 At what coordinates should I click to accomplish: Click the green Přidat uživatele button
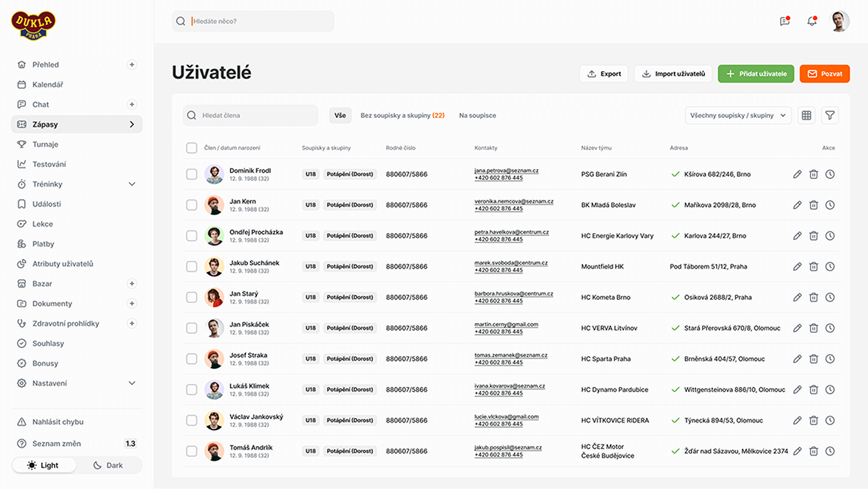point(756,74)
